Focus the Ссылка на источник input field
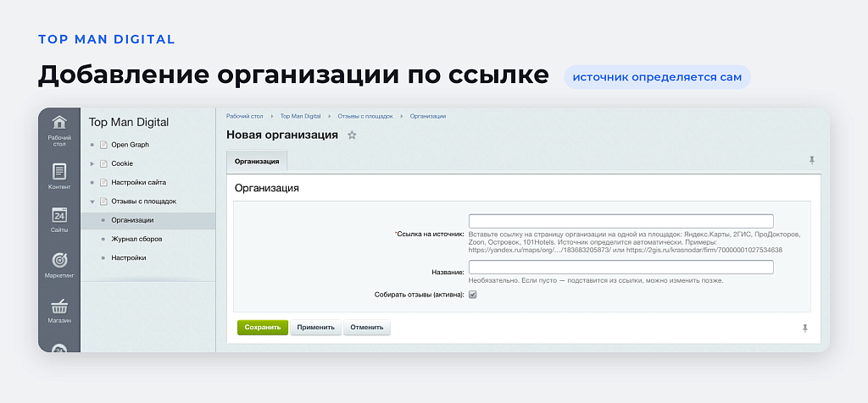 point(621,221)
